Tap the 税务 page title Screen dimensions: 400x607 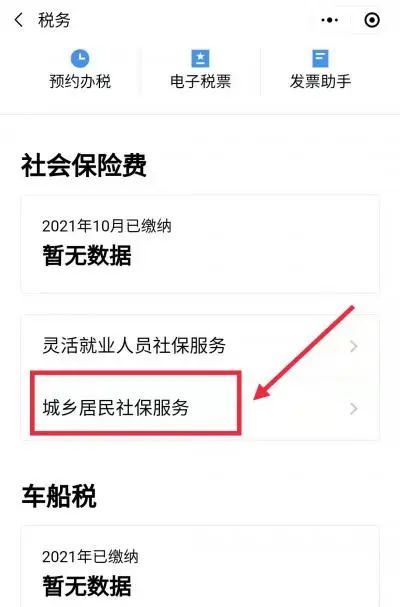tap(54, 20)
